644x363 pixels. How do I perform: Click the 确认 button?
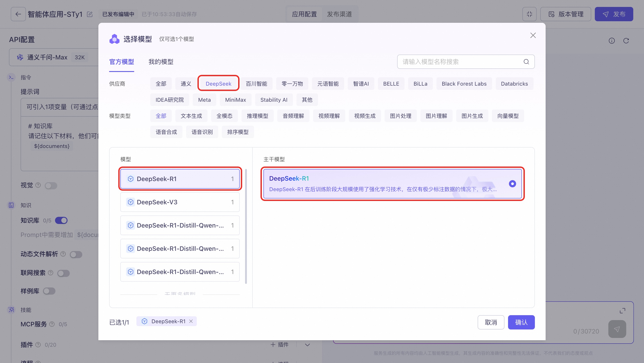[x=521, y=322]
